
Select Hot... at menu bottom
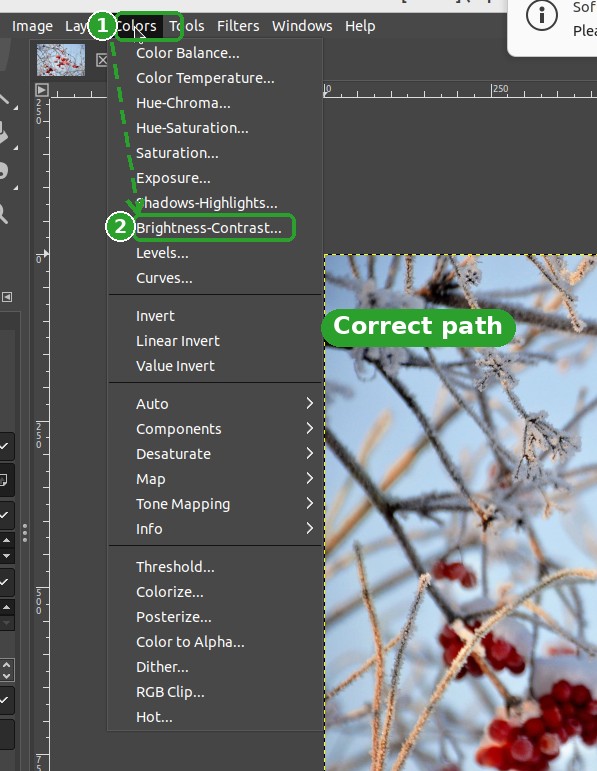(x=215, y=717)
